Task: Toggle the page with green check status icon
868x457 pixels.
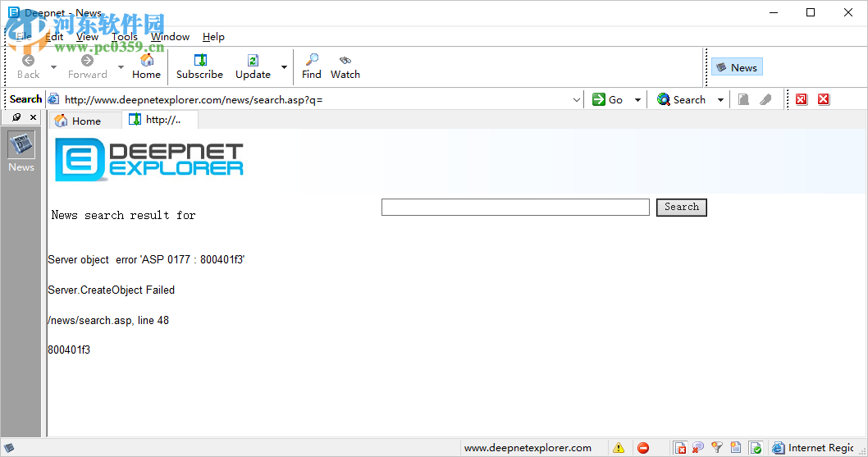Action: (x=756, y=448)
